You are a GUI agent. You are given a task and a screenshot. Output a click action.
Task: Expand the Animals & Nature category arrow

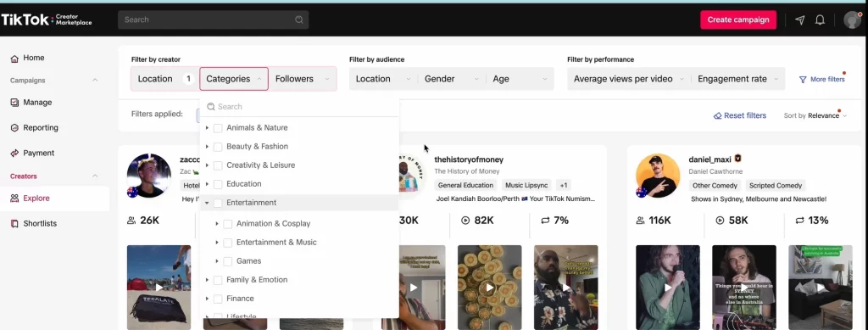click(x=207, y=128)
